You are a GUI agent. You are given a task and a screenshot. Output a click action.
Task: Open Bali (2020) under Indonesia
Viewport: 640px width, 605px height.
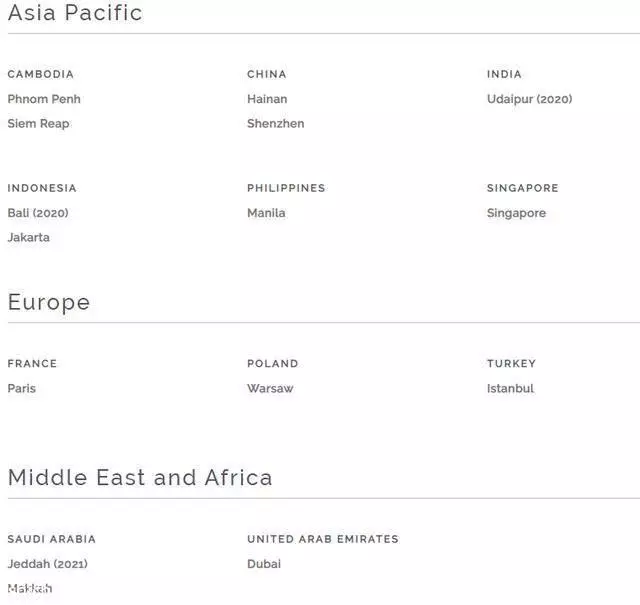coord(38,213)
